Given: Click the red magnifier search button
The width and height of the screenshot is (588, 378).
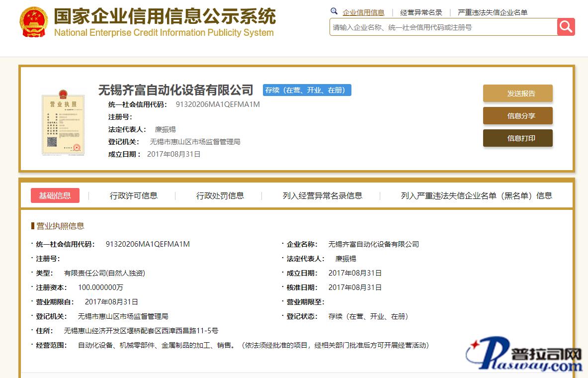Looking at the screenshot, I should [566, 27].
